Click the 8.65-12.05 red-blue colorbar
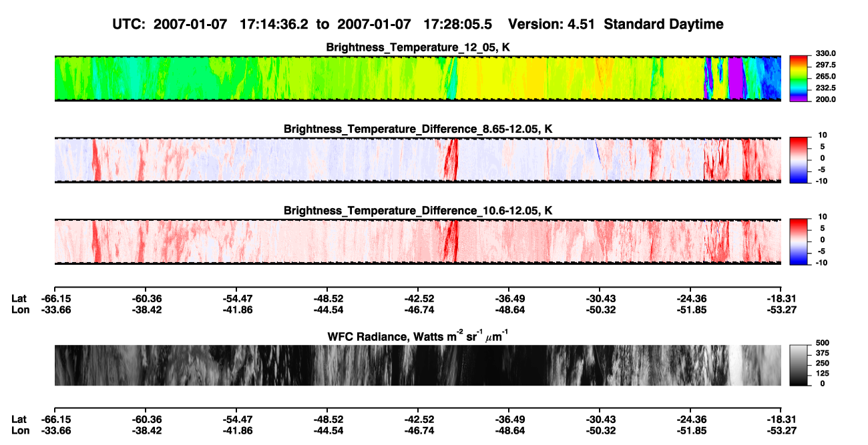868x445 pixels. [x=800, y=159]
